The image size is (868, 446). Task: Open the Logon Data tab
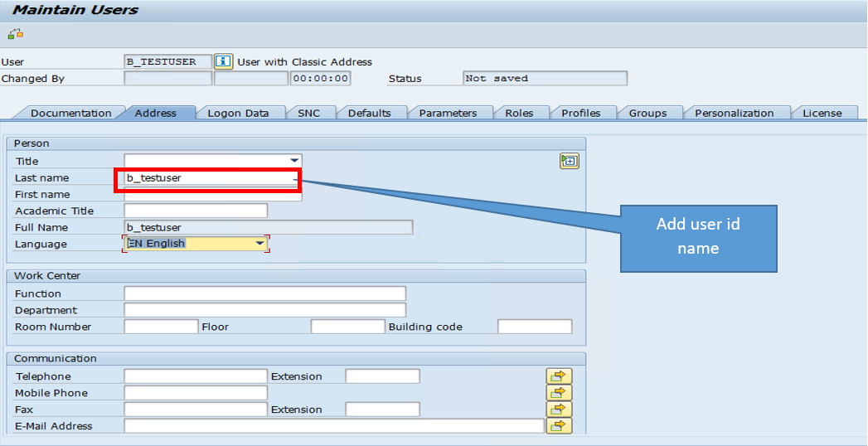tap(238, 113)
